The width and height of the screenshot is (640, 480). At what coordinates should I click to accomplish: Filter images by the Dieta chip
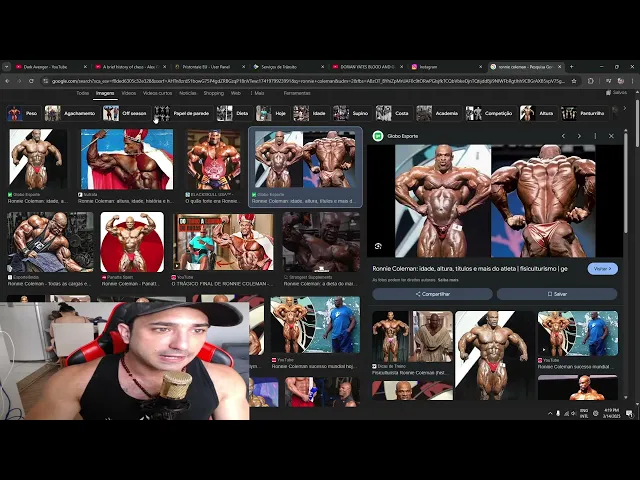pos(233,113)
